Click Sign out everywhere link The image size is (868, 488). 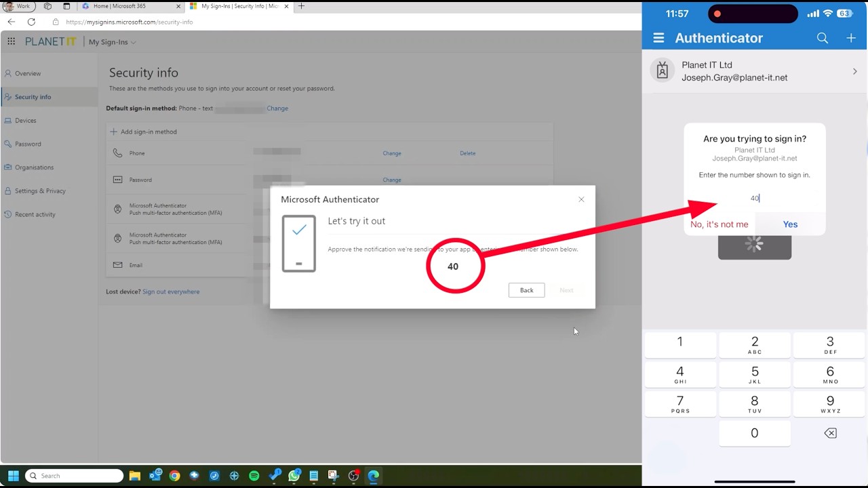pos(171,291)
